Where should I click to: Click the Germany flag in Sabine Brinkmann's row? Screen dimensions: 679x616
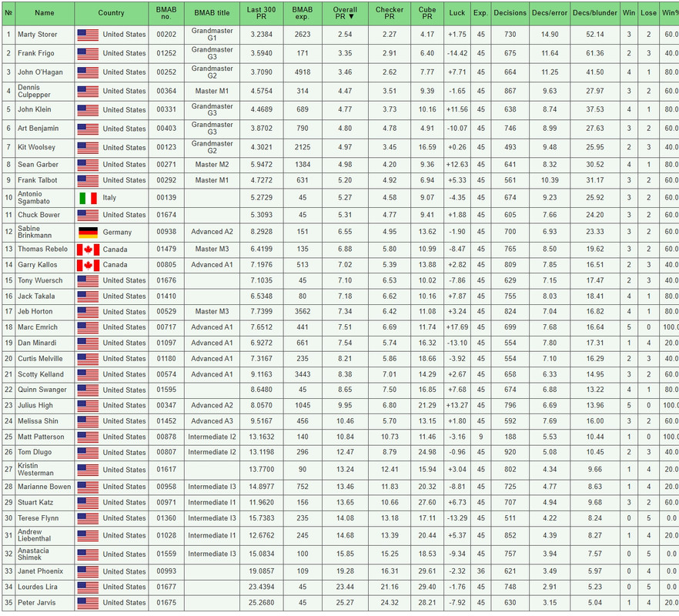[88, 233]
